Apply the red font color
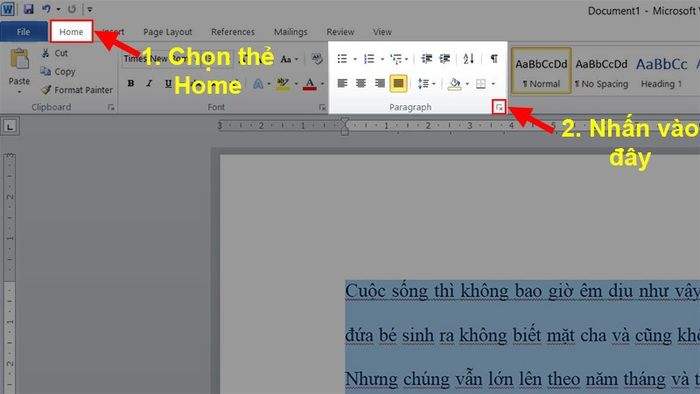Image resolution: width=700 pixels, height=394 pixels. pyautogui.click(x=310, y=83)
